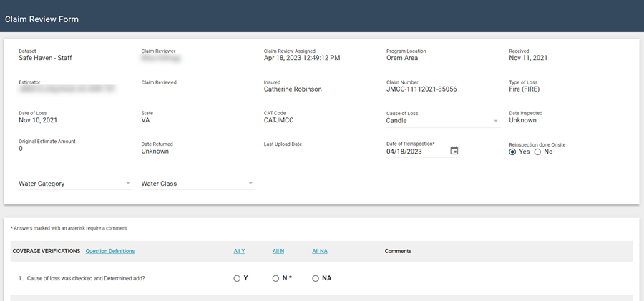The width and height of the screenshot is (644, 301).
Task: Click the asterisk comment requirement note
Action: click(x=69, y=228)
